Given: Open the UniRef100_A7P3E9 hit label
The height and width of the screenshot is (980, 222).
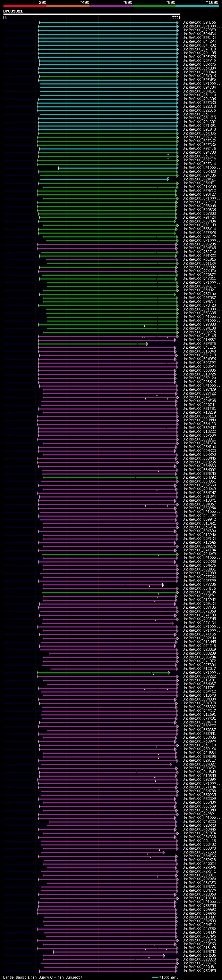Looking at the screenshot, I should point(199,30).
